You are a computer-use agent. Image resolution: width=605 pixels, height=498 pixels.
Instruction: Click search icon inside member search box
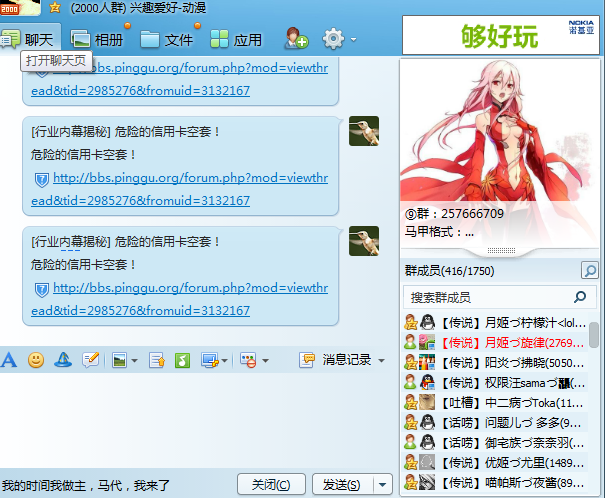580,297
